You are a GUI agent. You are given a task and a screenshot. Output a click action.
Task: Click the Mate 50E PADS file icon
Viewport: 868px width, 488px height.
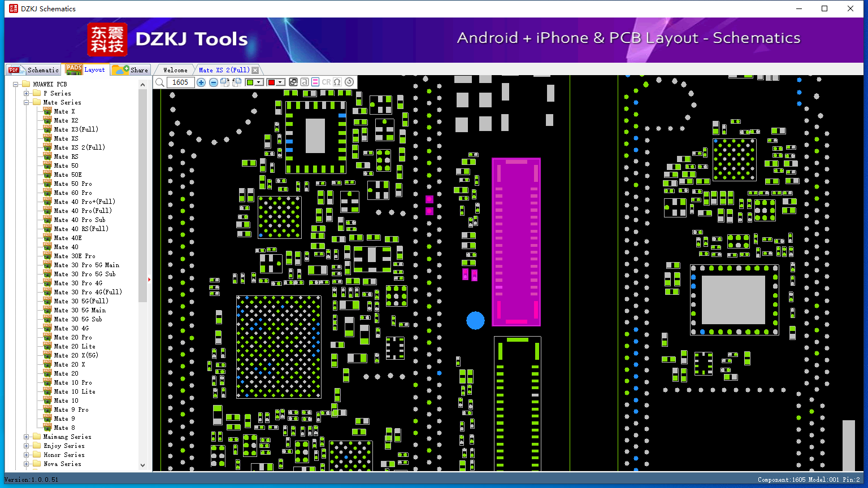click(x=47, y=175)
